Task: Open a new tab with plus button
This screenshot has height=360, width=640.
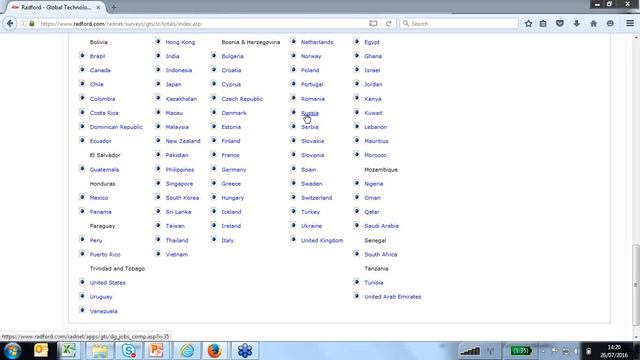Action: coord(113,7)
